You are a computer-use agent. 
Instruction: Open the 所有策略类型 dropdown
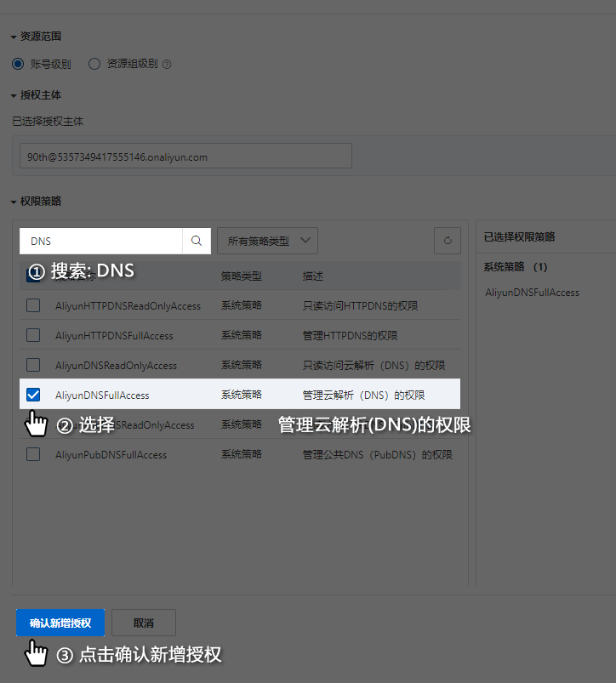tap(267, 241)
